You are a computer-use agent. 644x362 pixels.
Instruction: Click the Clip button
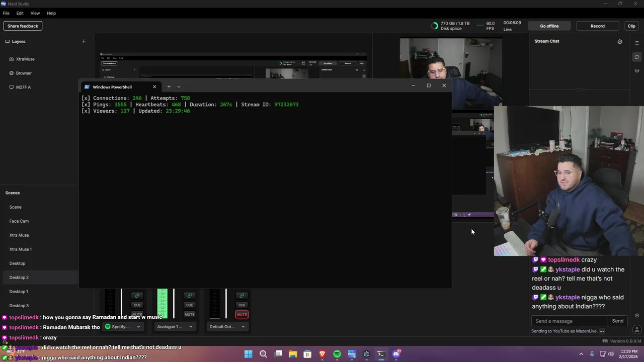[631, 26]
